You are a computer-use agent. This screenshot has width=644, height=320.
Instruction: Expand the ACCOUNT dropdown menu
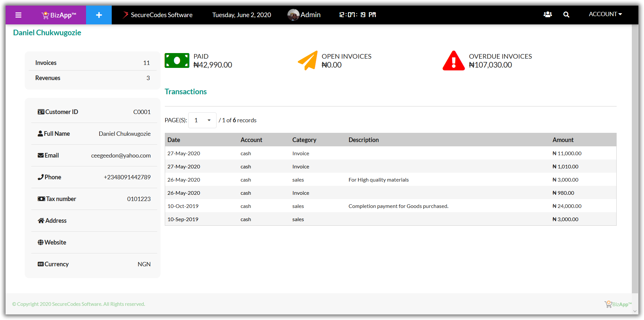(x=605, y=14)
